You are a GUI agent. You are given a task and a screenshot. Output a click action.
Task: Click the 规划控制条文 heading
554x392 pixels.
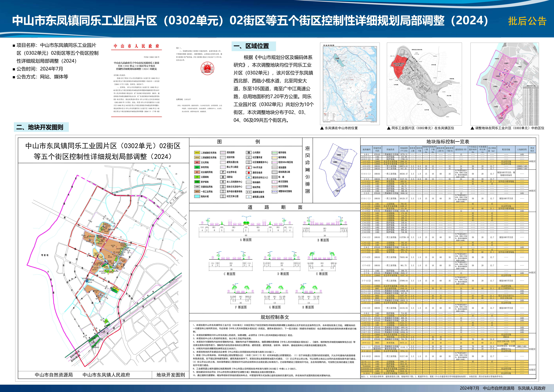[x=275, y=317]
